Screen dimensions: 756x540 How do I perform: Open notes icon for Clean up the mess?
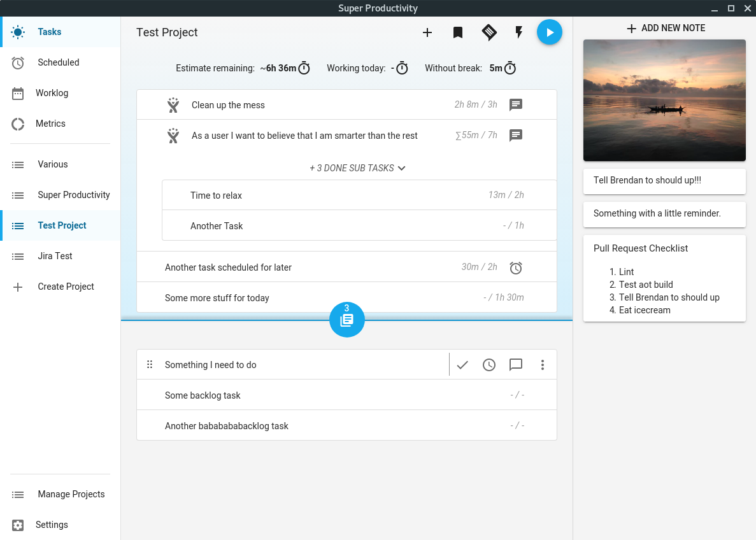point(516,104)
